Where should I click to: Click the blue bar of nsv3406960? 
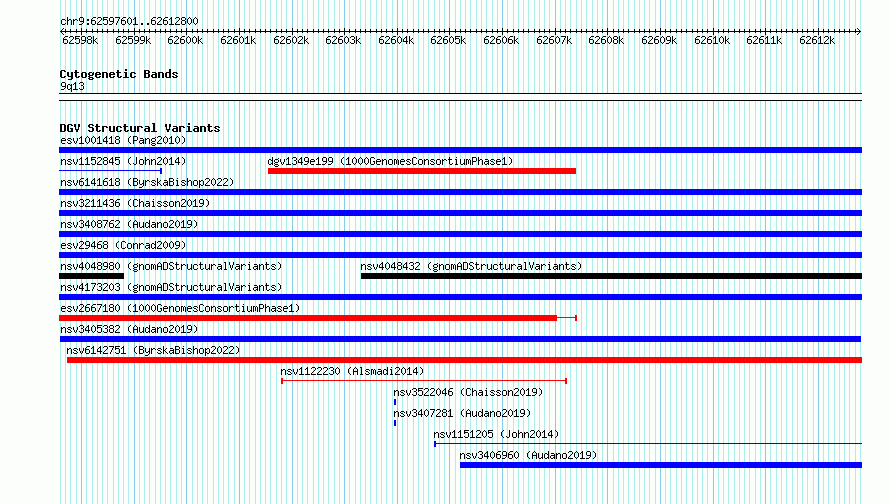(x=661, y=465)
